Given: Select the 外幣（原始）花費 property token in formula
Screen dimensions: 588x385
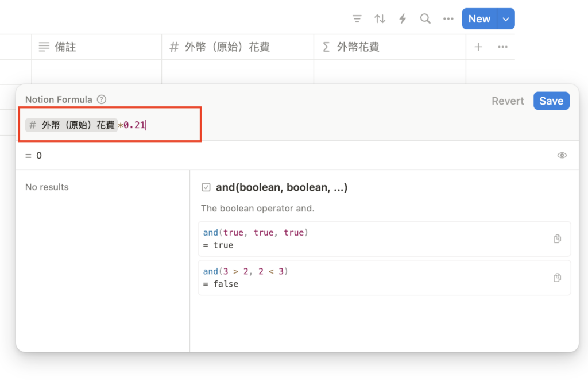Looking at the screenshot, I should point(72,125).
